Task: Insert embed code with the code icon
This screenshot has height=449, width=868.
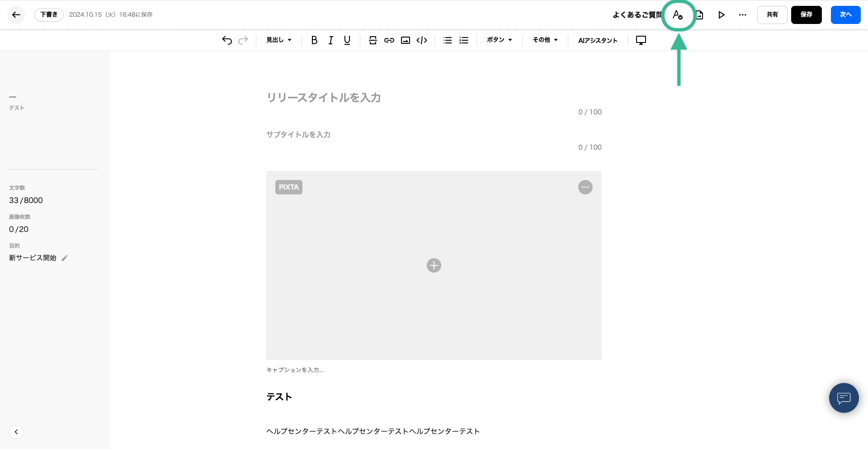Action: pyautogui.click(x=422, y=40)
